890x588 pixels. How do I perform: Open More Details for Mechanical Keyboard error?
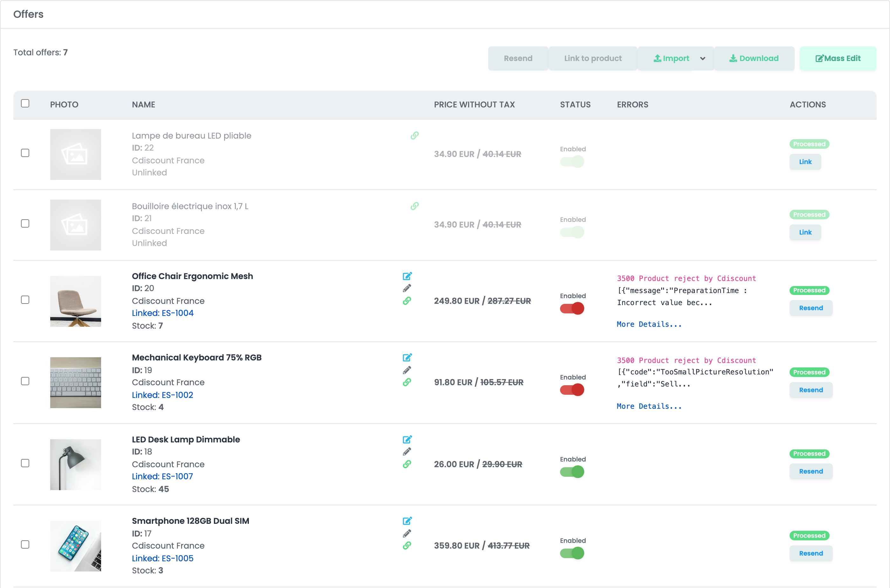coord(649,406)
